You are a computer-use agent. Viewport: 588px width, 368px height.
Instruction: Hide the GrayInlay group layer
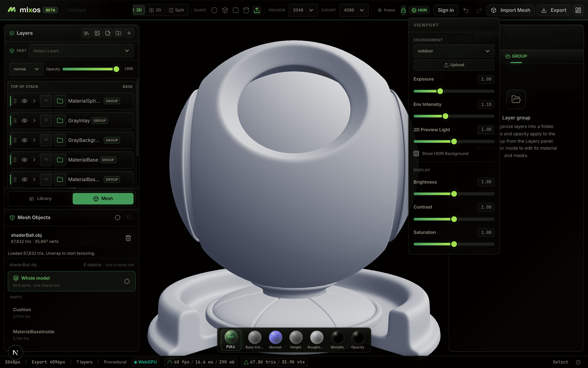pyautogui.click(x=24, y=121)
